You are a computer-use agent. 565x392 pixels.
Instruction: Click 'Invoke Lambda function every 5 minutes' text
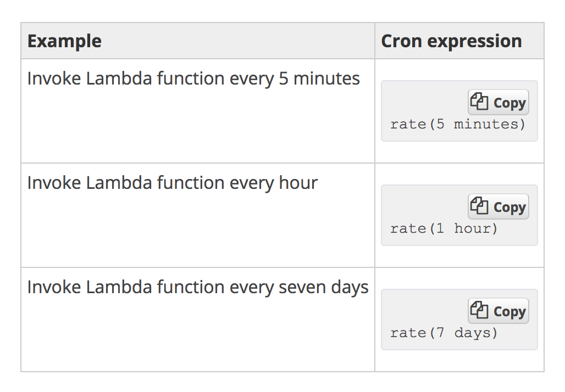point(193,79)
